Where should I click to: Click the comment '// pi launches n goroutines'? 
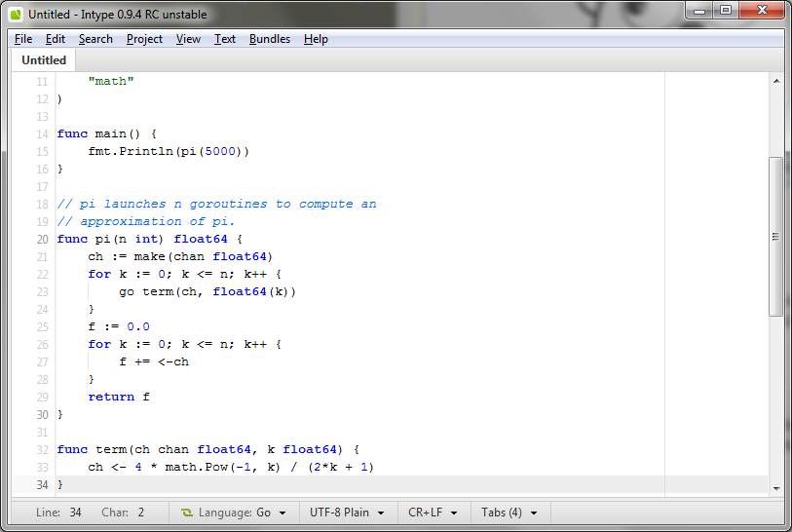click(x=162, y=204)
